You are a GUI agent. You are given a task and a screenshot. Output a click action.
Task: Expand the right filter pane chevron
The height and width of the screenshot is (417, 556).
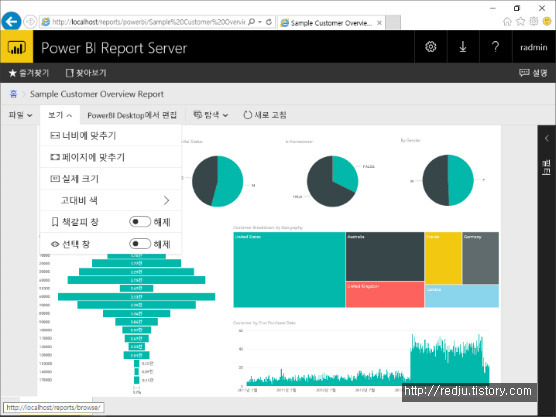[546, 138]
